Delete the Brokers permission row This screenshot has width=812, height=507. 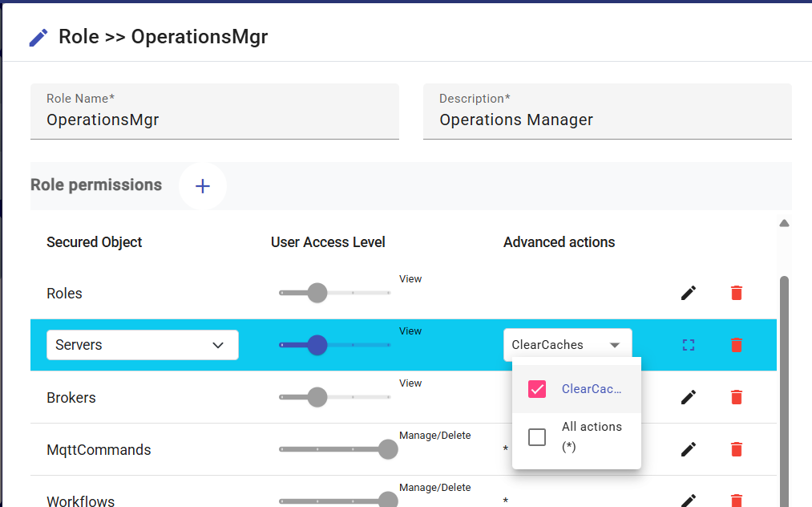[x=737, y=397]
